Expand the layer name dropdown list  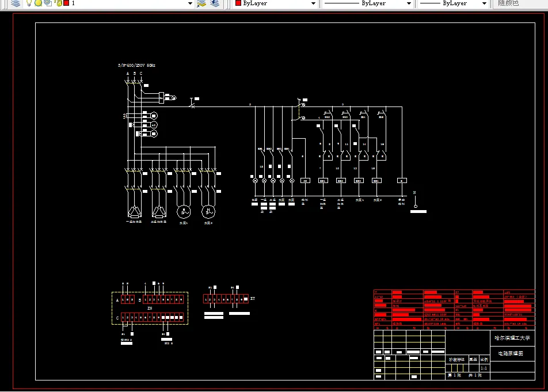[190, 3]
